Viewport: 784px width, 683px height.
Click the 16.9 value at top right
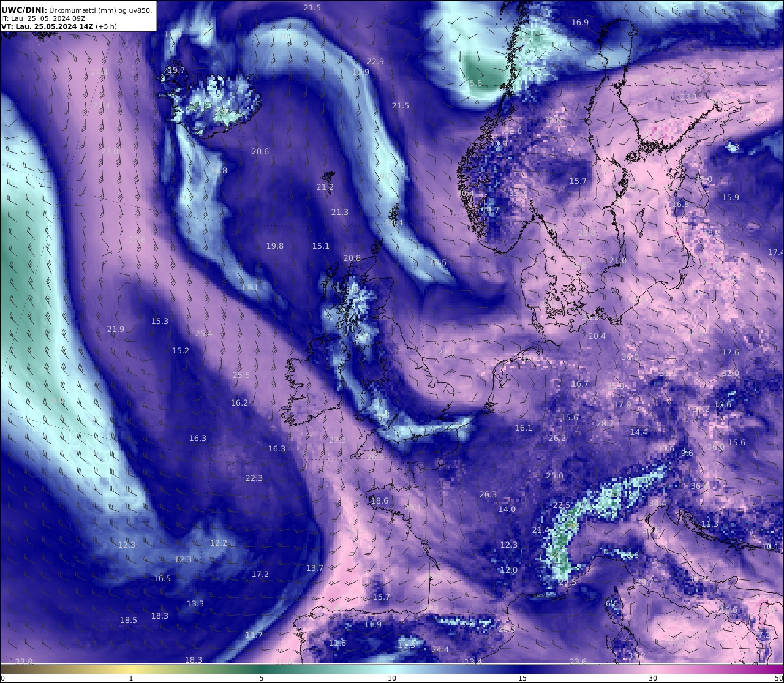tap(580, 22)
